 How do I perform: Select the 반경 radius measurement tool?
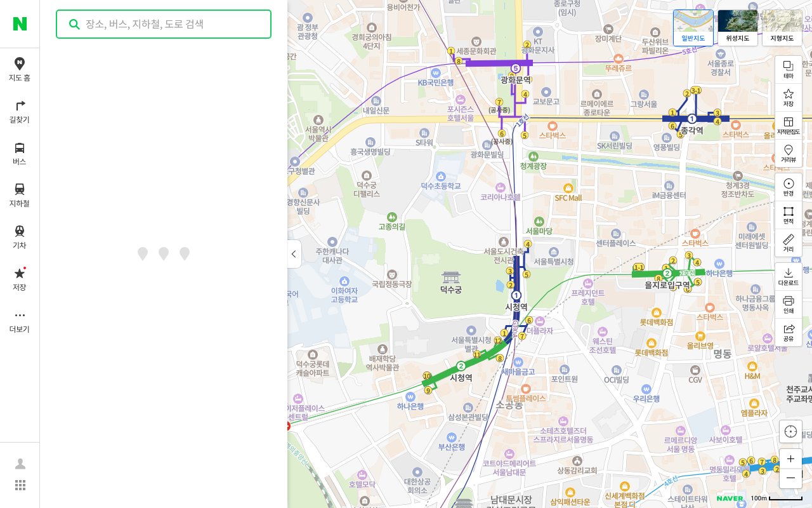[788, 186]
